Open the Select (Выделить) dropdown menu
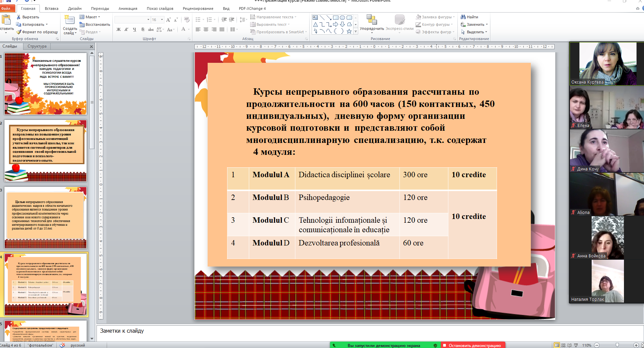Screen dimensions: 644x348 [486, 32]
